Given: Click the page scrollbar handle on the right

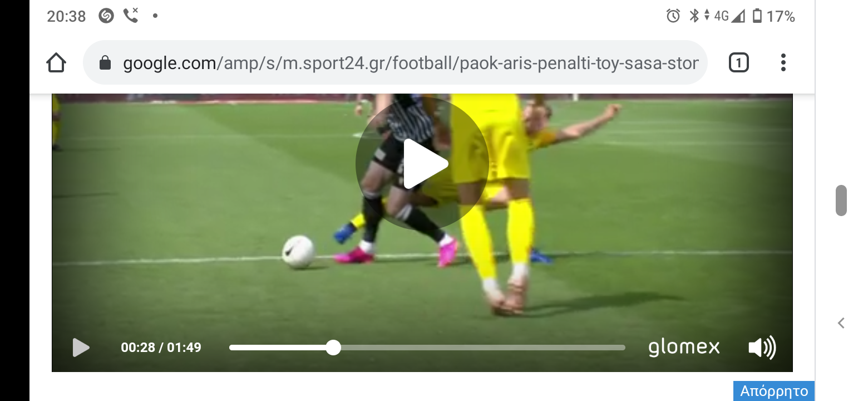Looking at the screenshot, I should [841, 200].
